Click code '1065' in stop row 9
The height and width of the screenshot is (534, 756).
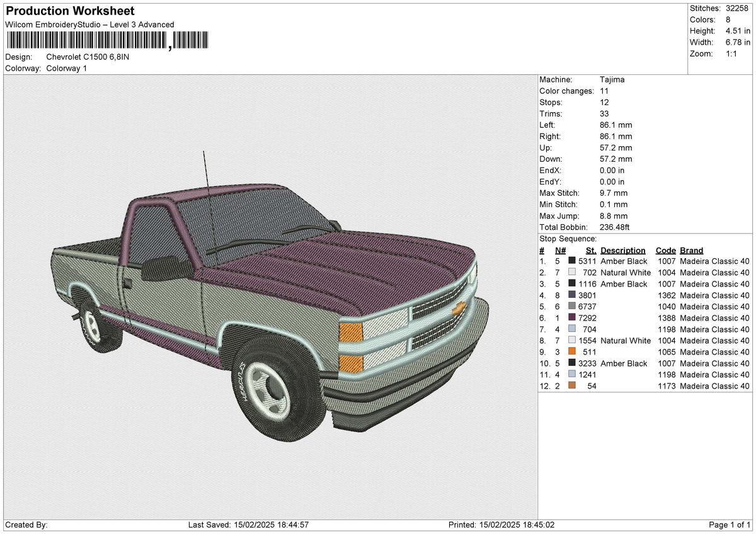click(667, 352)
